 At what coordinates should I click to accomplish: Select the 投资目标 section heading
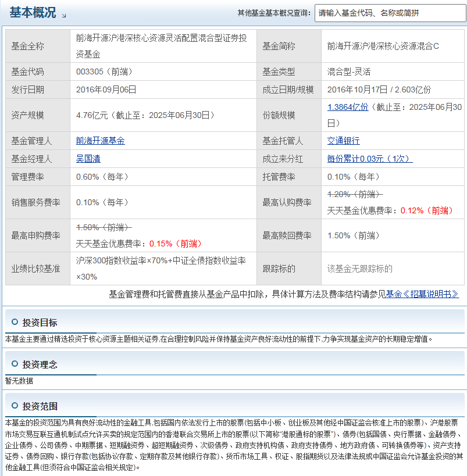40,323
